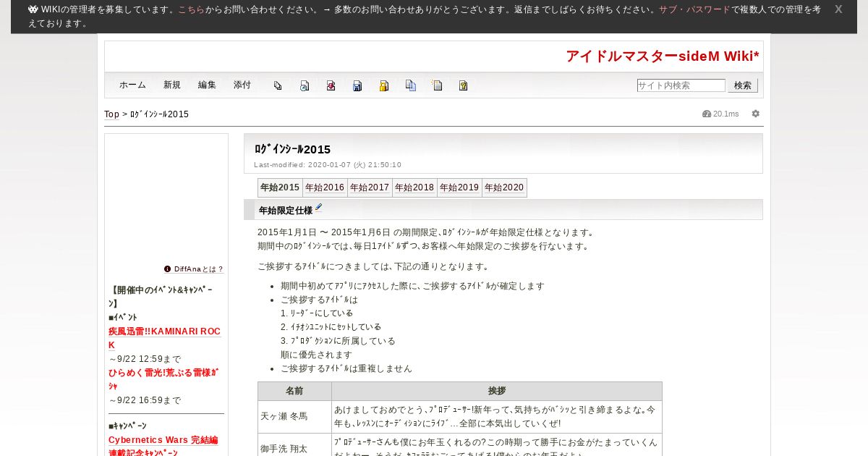Close the admin recruitment banner with X
The image size is (868, 456).
coord(838,9)
